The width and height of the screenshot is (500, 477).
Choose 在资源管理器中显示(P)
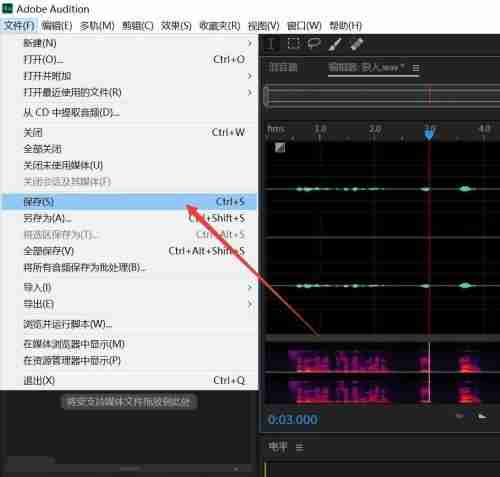pos(129,360)
